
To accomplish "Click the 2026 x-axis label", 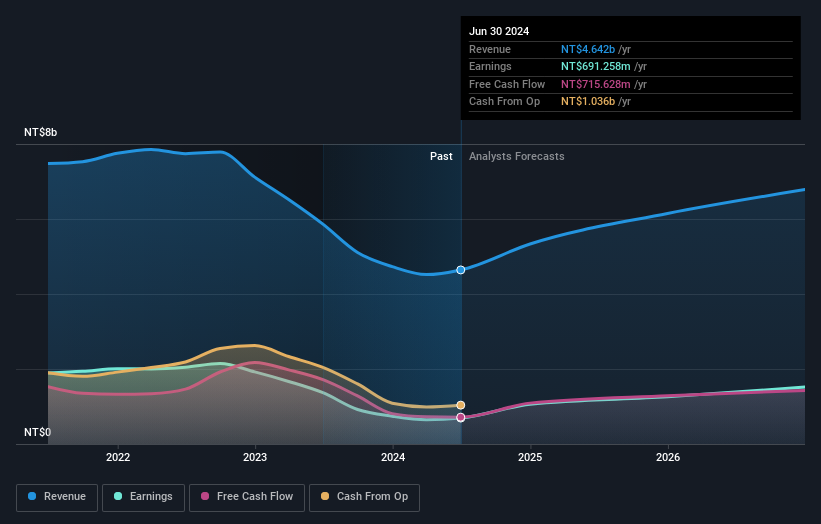I will click(x=668, y=457).
